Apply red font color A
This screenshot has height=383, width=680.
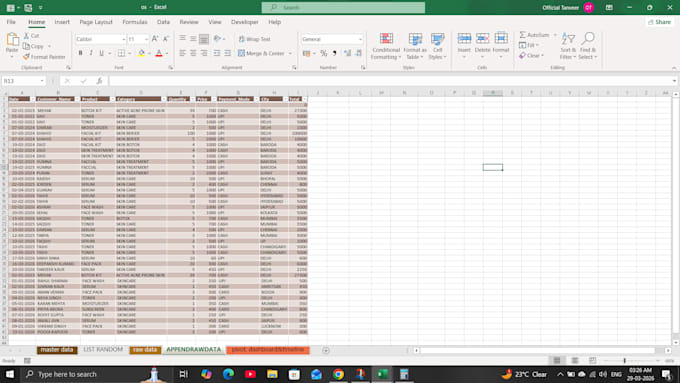coord(159,53)
